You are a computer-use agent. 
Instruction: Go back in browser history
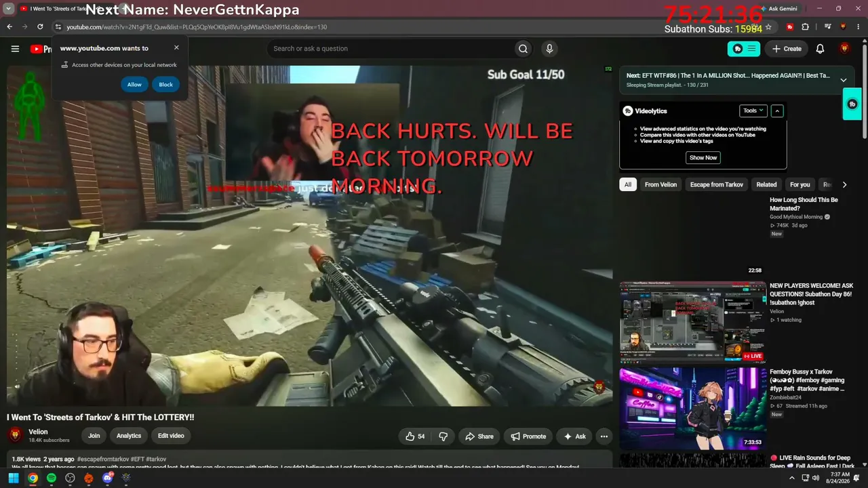tap(9, 27)
